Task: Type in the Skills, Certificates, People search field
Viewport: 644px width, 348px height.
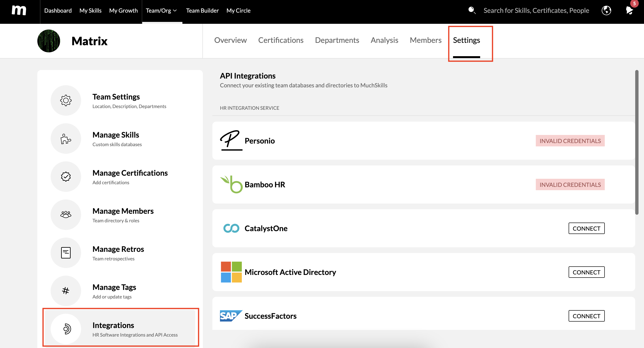Action: point(536,10)
